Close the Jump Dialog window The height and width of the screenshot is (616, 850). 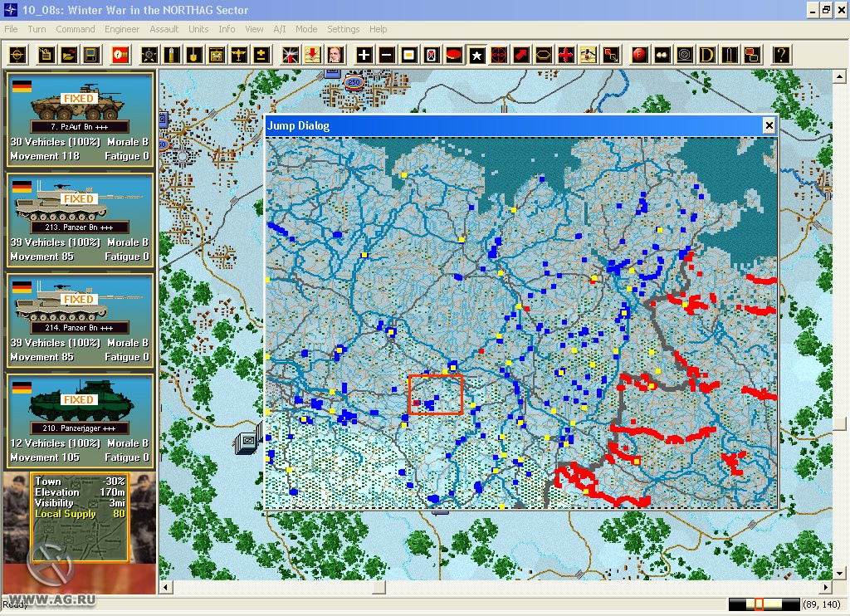point(769,126)
